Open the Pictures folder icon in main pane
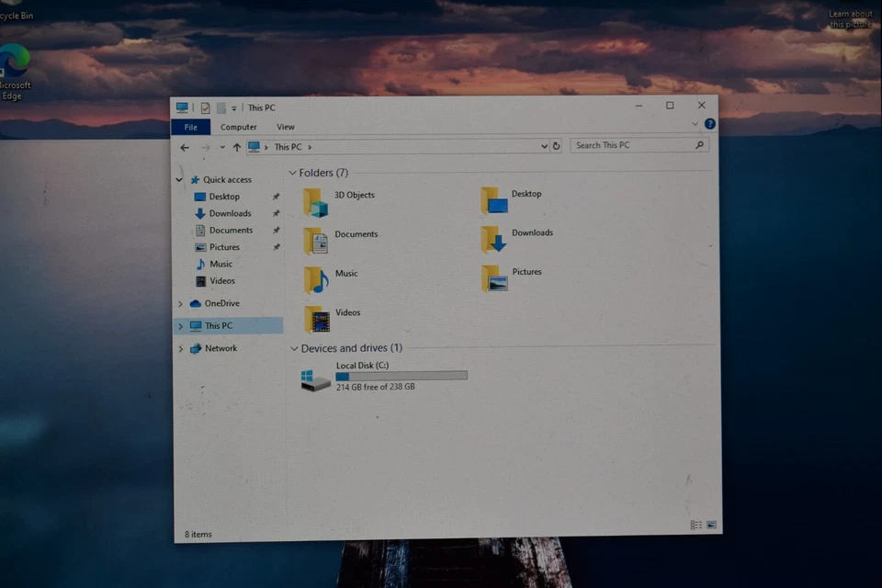Screen dimensions: 882x588 [494, 278]
